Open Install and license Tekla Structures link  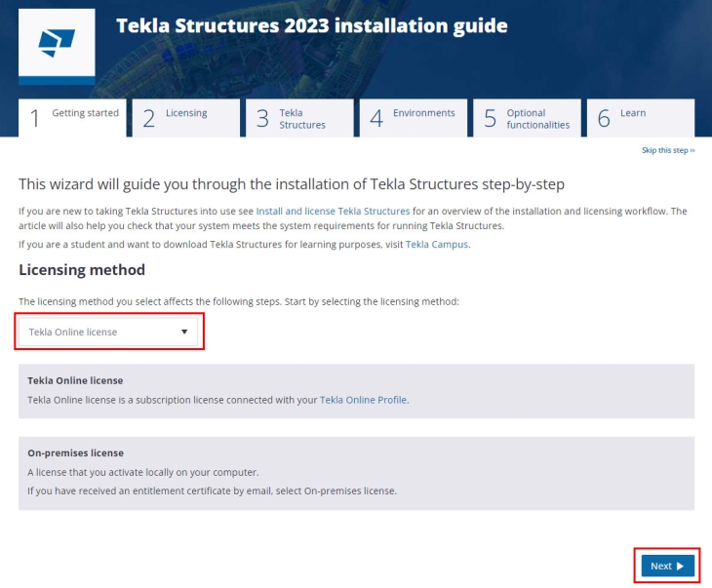[333, 212]
